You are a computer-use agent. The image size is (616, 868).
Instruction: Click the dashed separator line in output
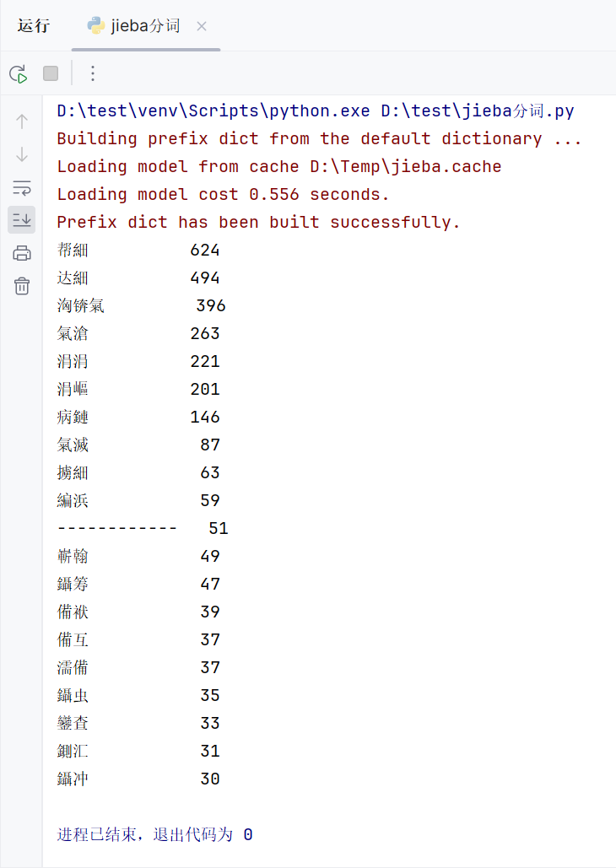[x=117, y=528]
